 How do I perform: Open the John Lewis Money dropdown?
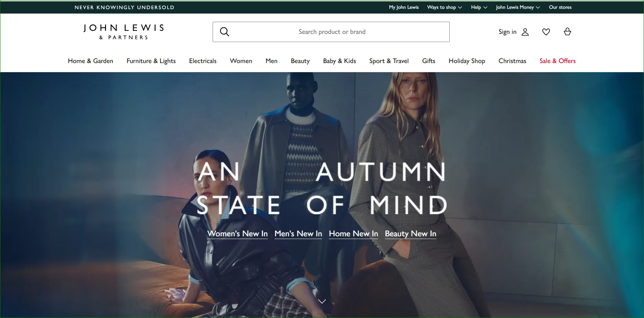517,7
